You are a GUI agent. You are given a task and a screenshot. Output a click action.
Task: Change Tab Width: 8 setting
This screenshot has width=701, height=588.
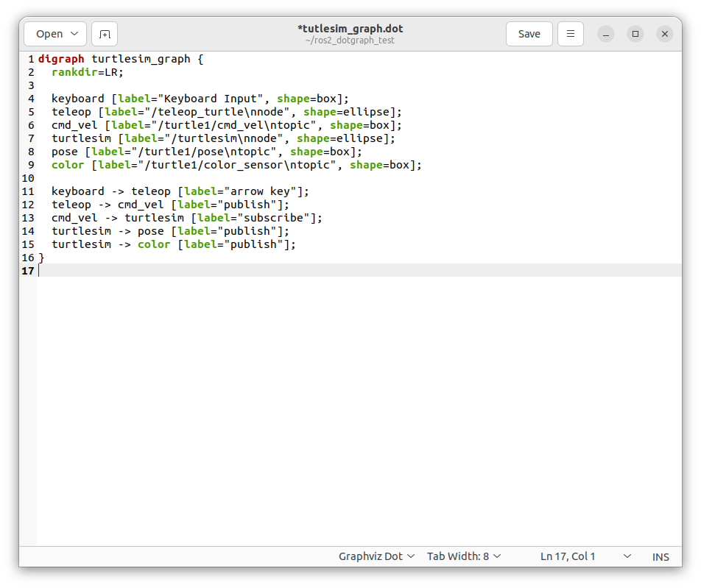click(464, 556)
